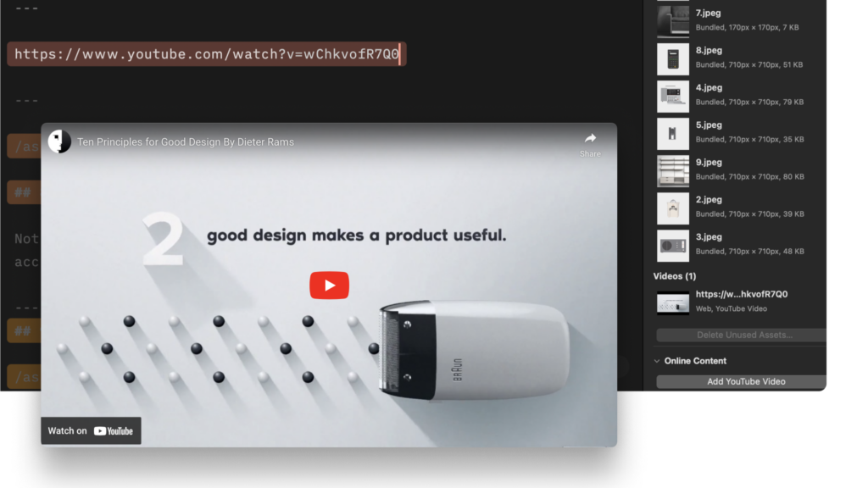Open Watch on YouTube link

point(91,430)
